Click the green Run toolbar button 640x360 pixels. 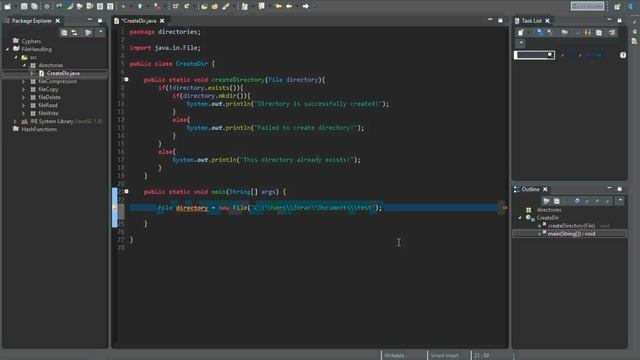pyautogui.click(x=140, y=6)
